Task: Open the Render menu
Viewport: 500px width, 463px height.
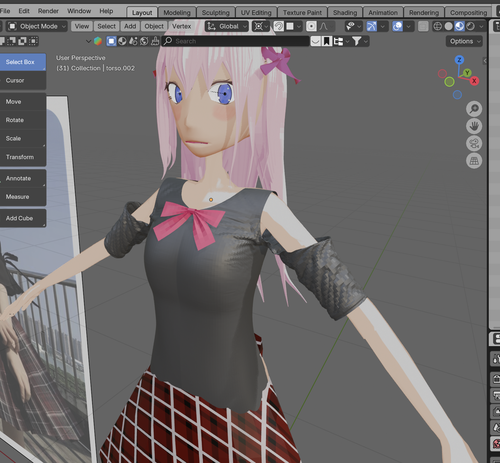Action: click(48, 11)
